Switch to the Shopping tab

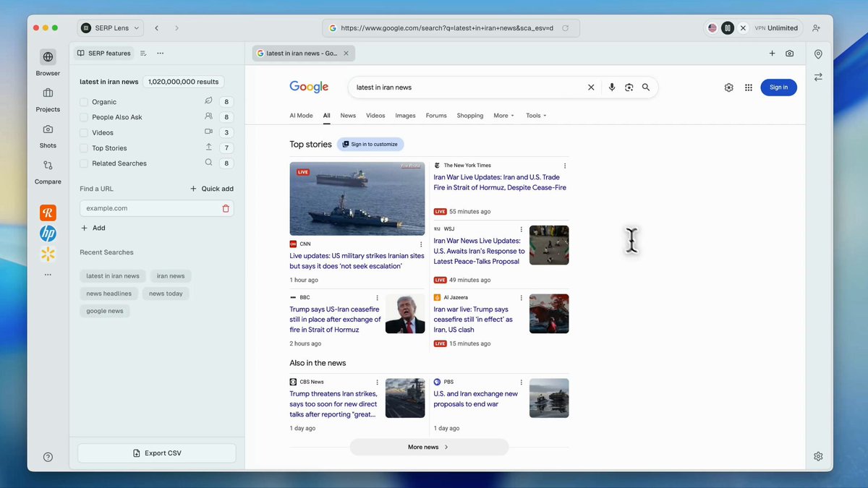(x=470, y=116)
